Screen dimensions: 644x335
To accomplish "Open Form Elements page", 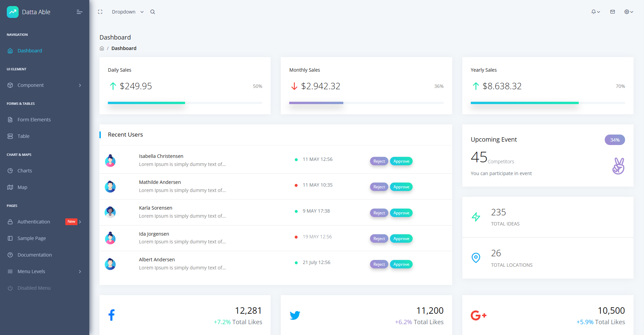I will coord(45,120).
